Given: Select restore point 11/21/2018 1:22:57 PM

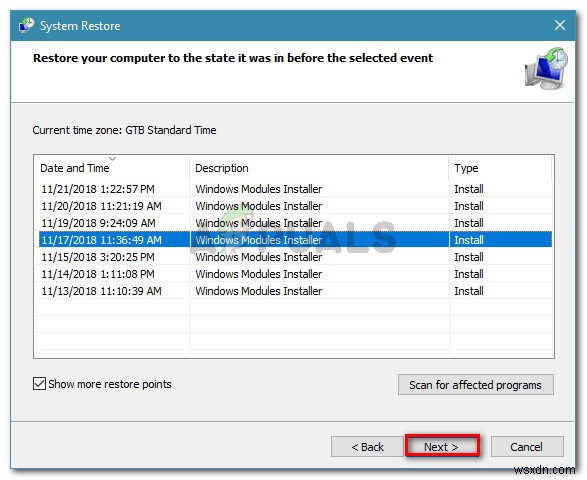Looking at the screenshot, I should click(x=295, y=189).
